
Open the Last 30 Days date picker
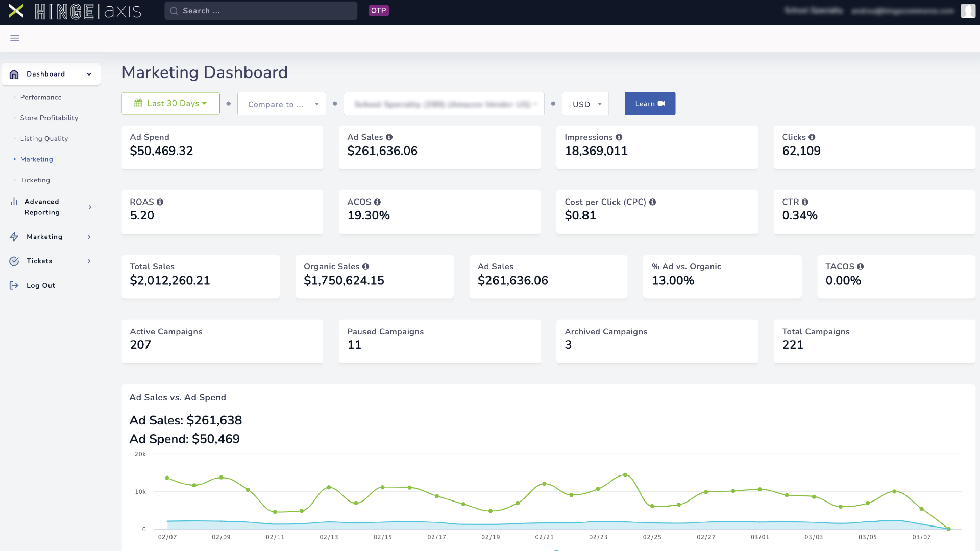point(170,103)
